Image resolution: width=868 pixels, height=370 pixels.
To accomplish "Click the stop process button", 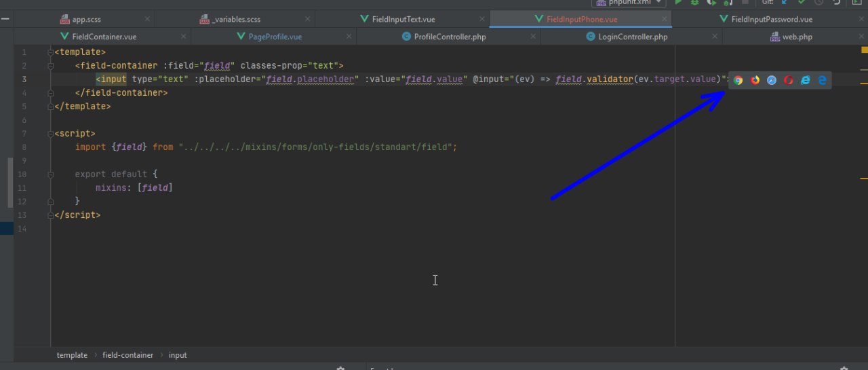I will [745, 3].
